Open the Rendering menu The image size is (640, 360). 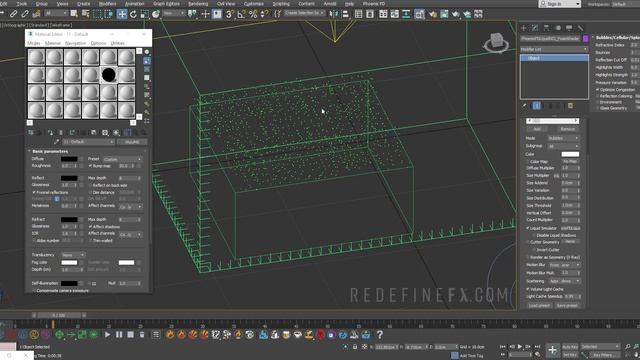[x=198, y=4]
